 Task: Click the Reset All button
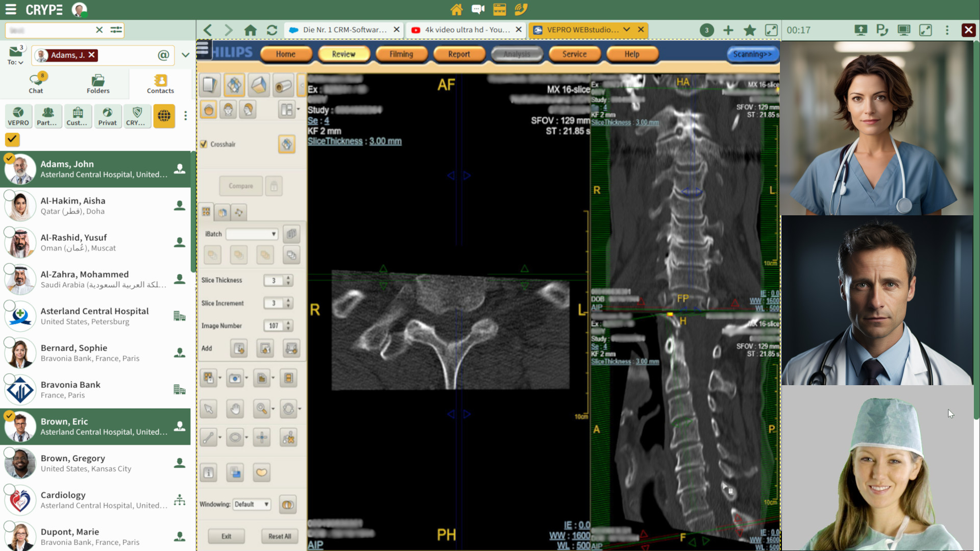[x=280, y=536]
